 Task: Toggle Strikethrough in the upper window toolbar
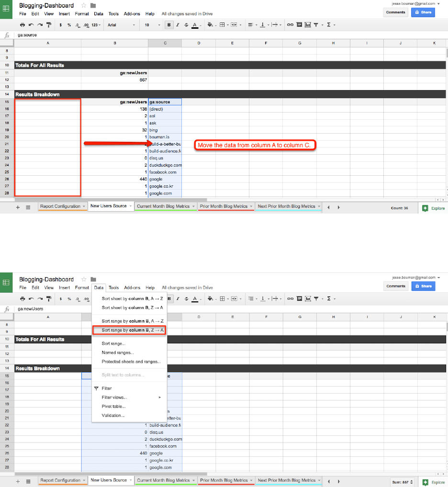(x=186, y=25)
